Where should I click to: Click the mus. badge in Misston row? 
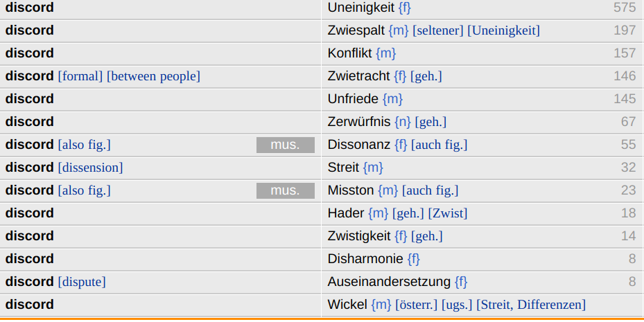(285, 190)
